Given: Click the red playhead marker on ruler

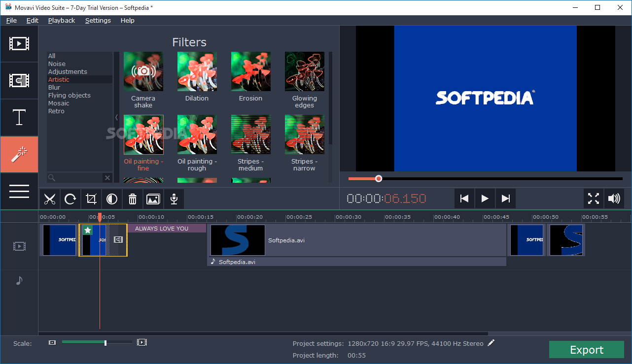Looking at the screenshot, I should pos(100,217).
